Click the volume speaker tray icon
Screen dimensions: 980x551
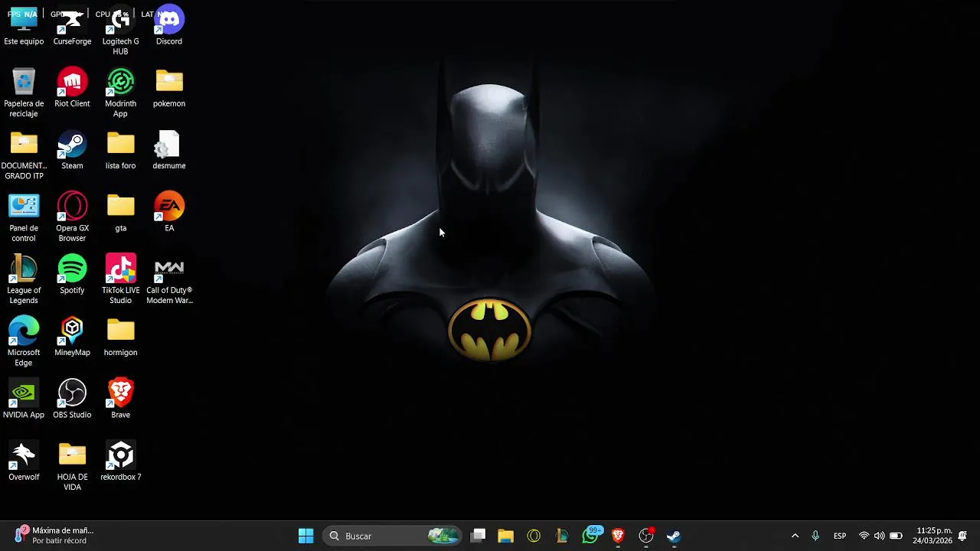[x=879, y=536]
